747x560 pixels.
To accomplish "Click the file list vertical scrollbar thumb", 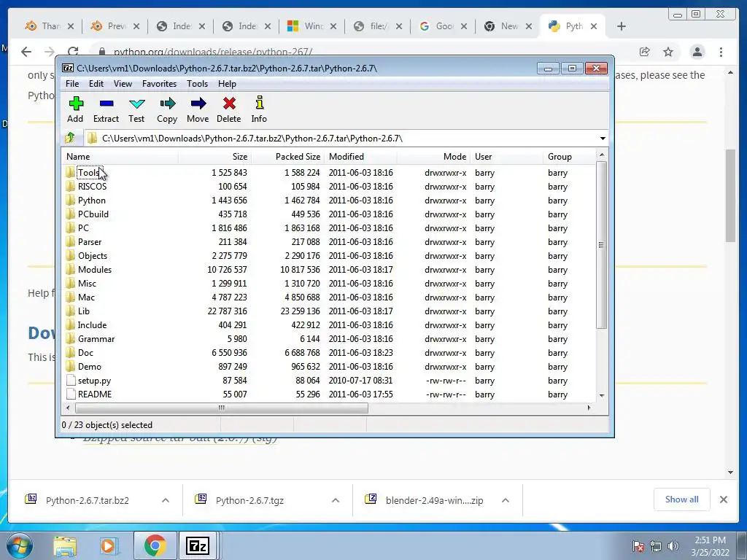I will [x=601, y=245].
